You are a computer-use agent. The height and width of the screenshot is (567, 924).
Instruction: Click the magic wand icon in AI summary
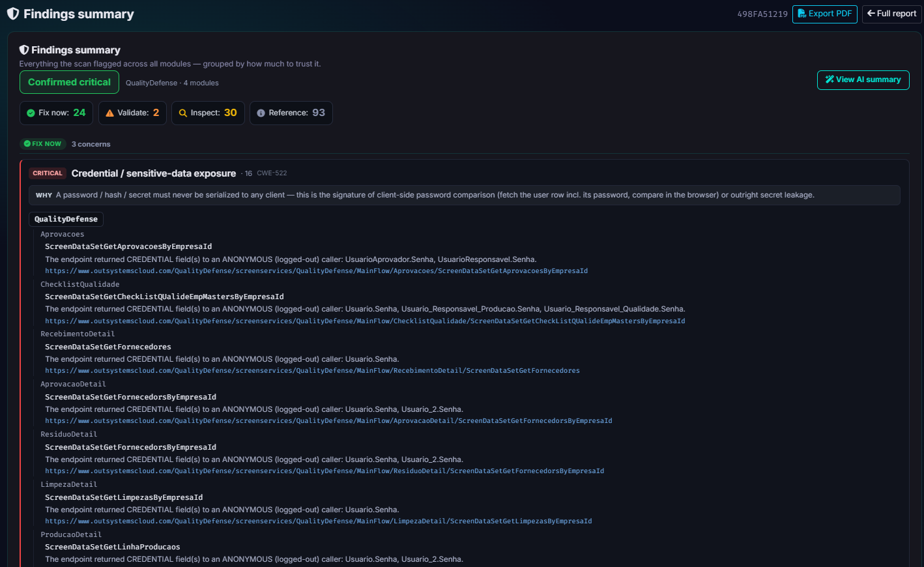[830, 80]
